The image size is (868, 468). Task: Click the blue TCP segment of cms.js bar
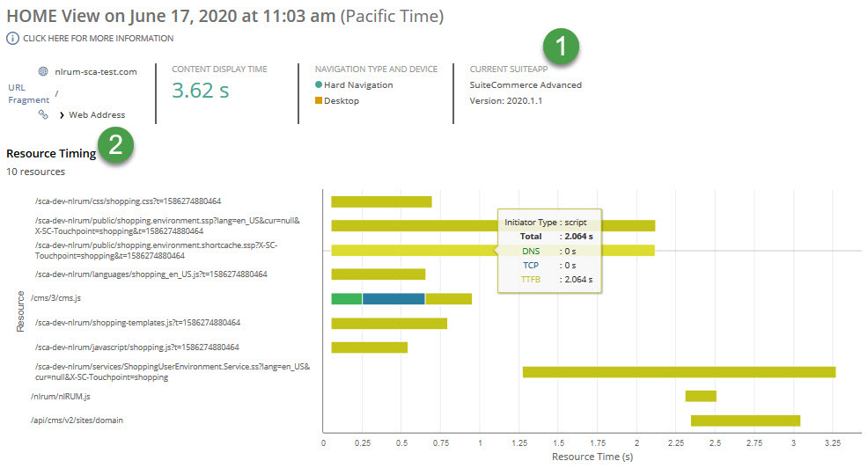click(394, 299)
